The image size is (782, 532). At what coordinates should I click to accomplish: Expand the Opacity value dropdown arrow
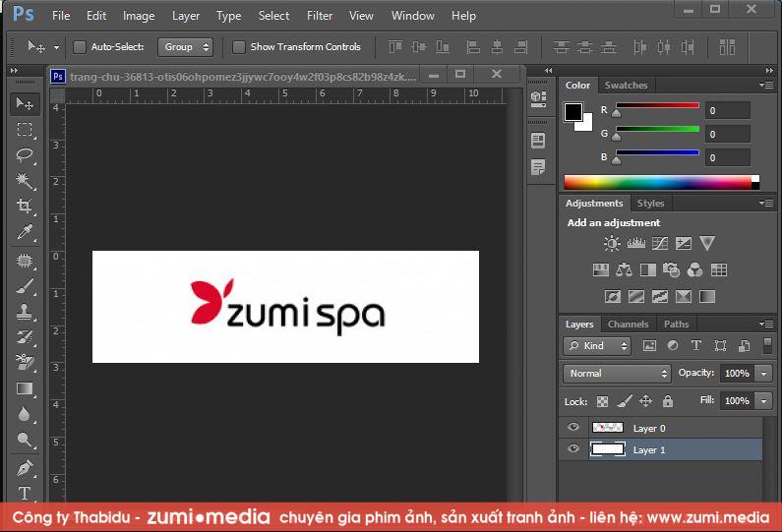click(763, 374)
